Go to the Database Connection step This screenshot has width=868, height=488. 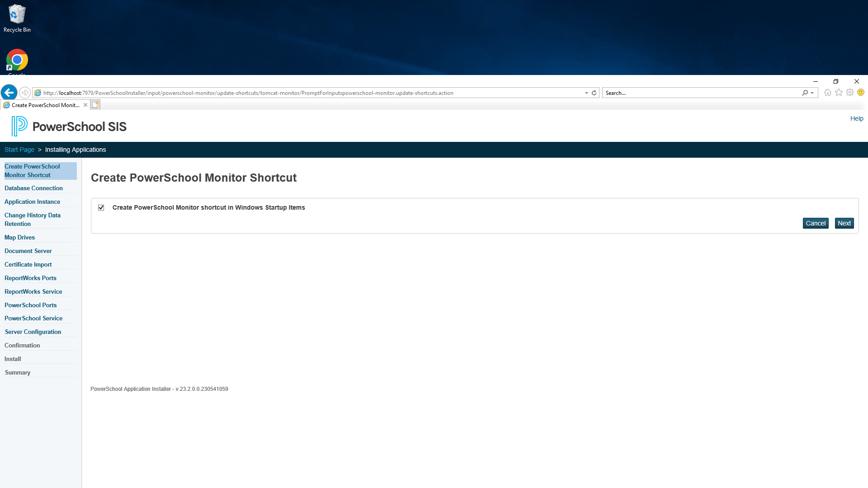click(x=33, y=188)
